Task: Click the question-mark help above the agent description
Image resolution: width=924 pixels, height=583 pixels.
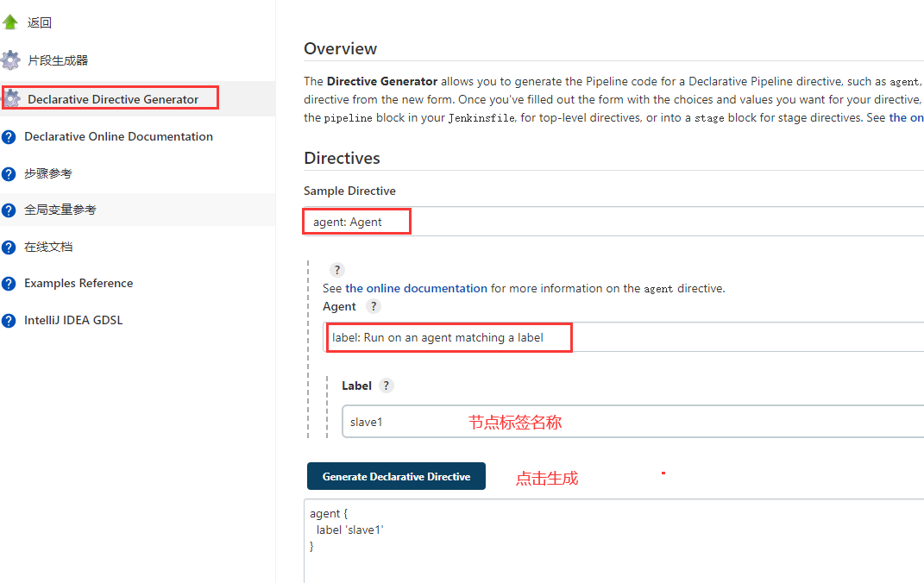Action: coord(337,270)
